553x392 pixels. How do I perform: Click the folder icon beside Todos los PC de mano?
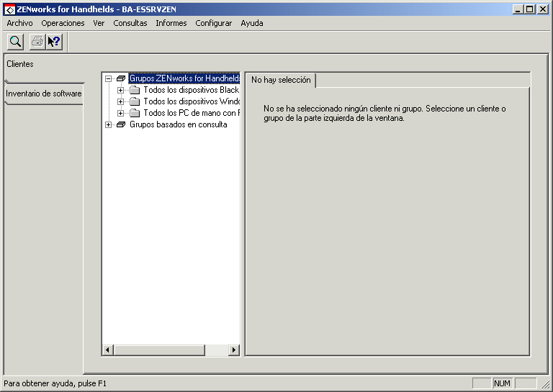pos(135,114)
